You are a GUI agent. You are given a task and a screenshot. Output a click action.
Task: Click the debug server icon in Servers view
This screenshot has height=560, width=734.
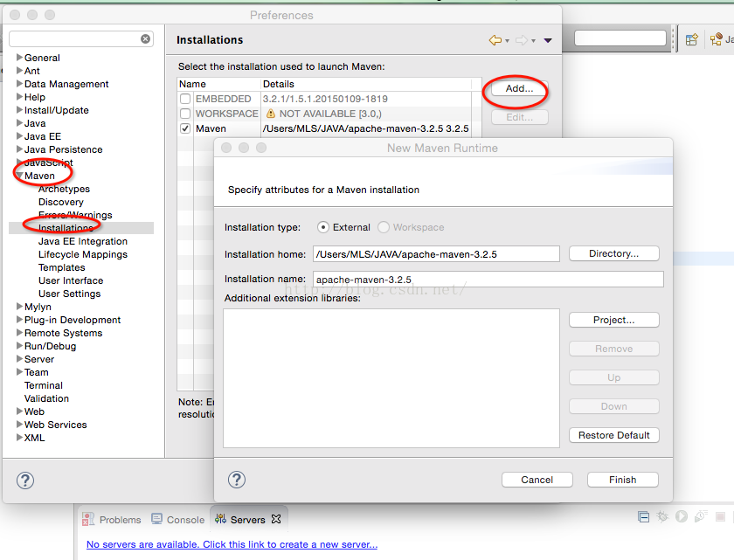click(662, 516)
